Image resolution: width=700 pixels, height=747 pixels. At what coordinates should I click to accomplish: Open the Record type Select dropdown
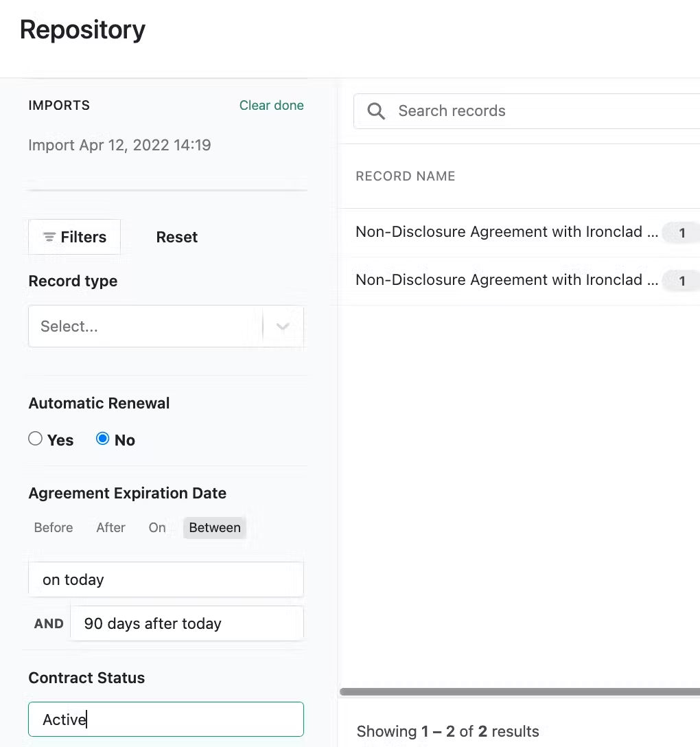(x=144, y=326)
